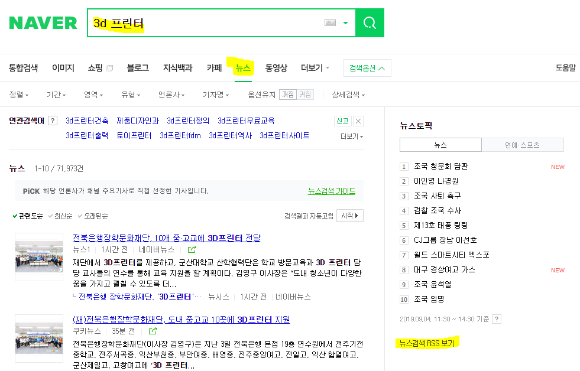Open the 영역 filter dropdown

[x=93, y=95]
